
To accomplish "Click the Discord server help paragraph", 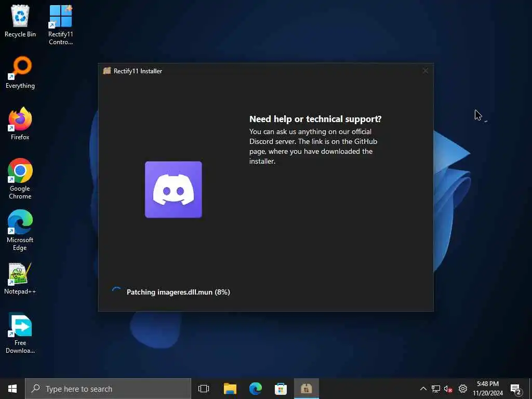I will (313, 146).
